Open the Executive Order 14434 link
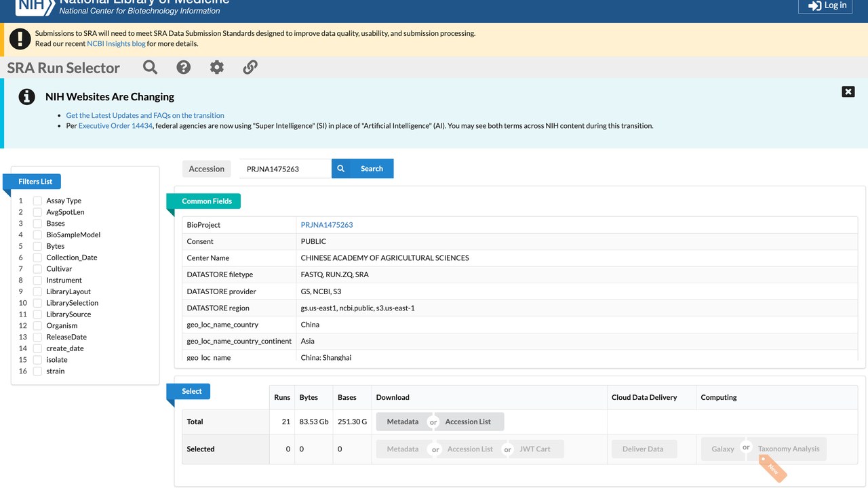The height and width of the screenshot is (488, 868). pos(115,125)
